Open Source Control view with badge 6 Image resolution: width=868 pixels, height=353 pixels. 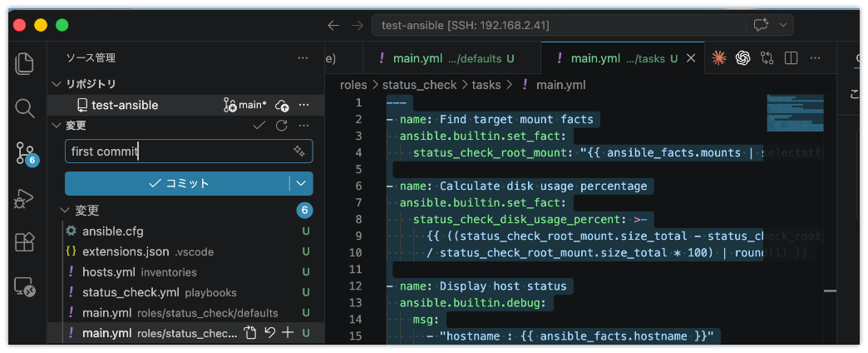click(26, 153)
